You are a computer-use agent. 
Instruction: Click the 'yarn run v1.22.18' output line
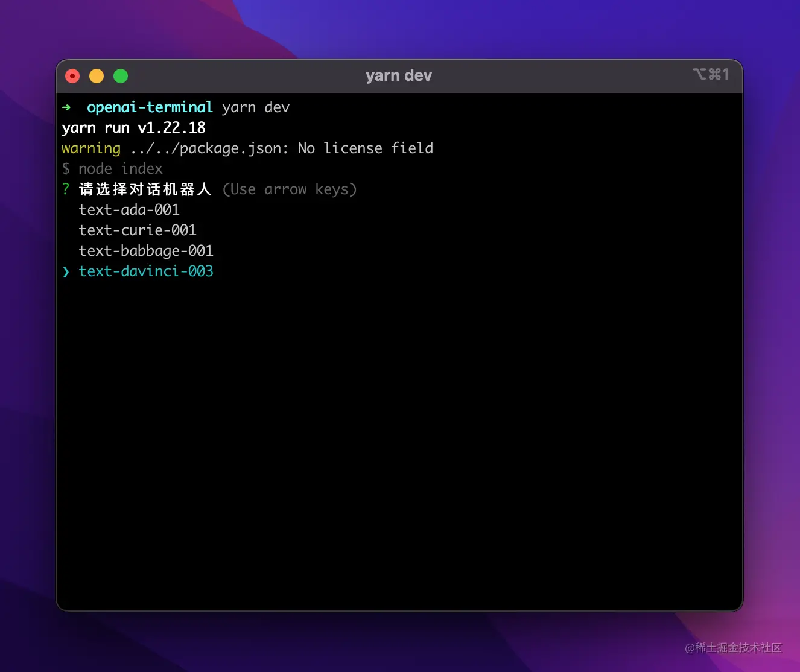(133, 128)
